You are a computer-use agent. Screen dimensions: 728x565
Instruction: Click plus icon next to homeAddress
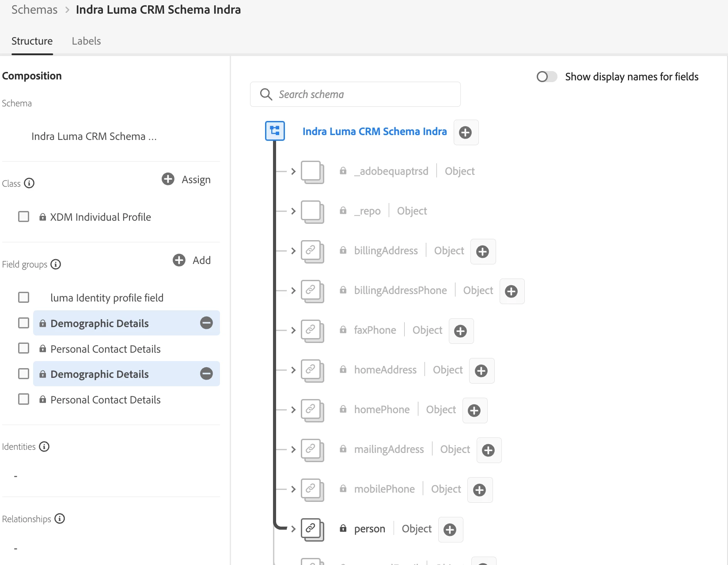pyautogui.click(x=482, y=371)
